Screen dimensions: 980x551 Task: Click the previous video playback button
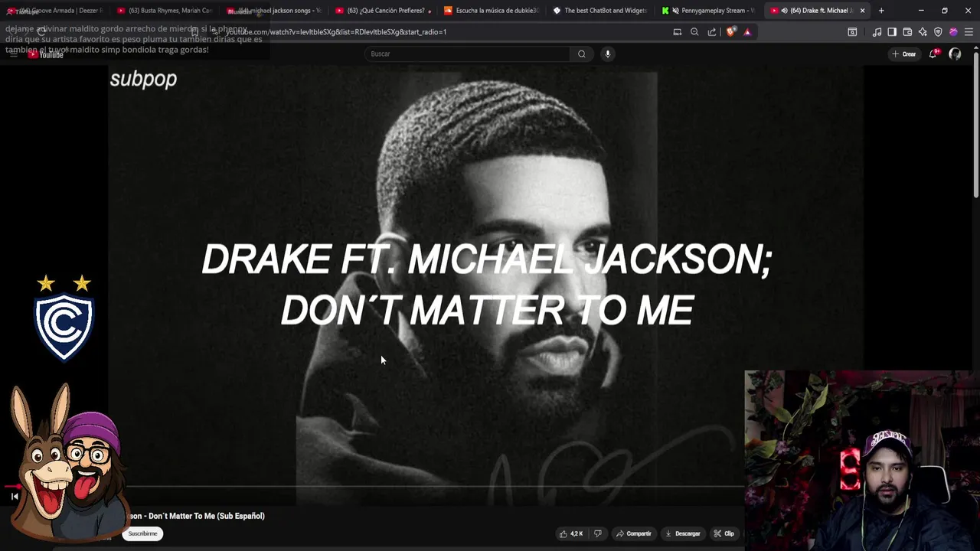point(15,496)
